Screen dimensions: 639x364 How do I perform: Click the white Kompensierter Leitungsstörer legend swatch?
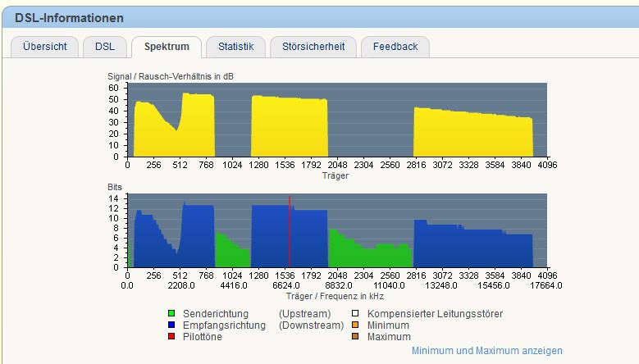coord(354,314)
